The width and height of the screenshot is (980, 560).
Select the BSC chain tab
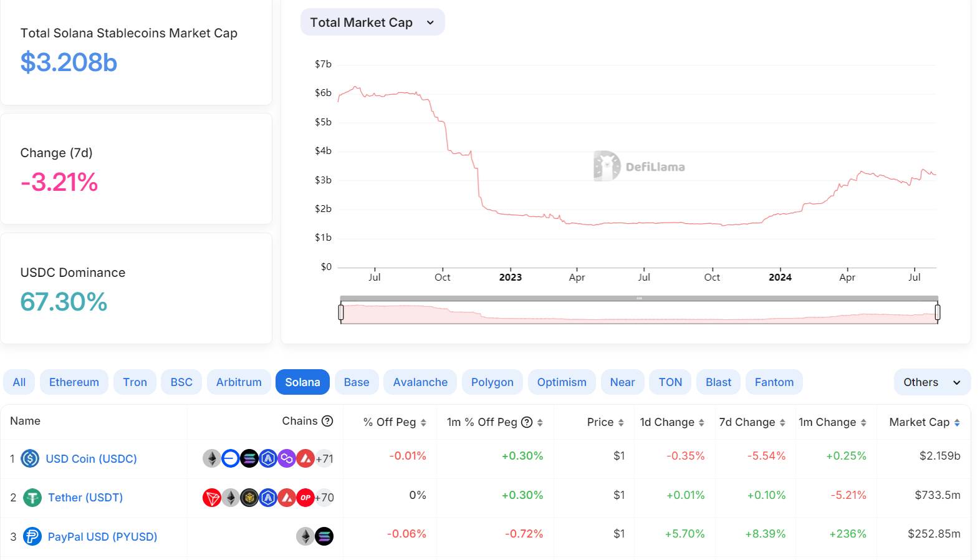coord(181,382)
